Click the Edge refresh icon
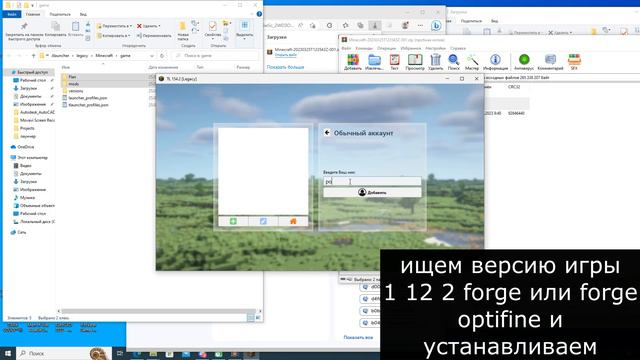The image size is (640, 360). coord(329,25)
